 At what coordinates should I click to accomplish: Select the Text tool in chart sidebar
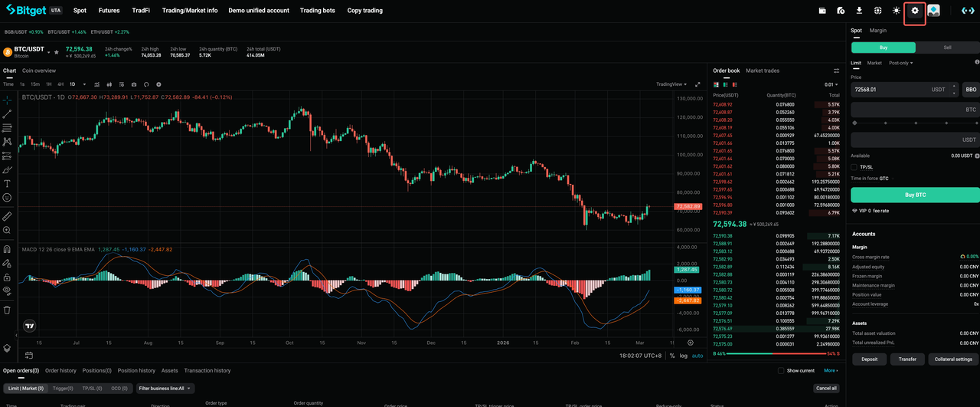(7, 183)
